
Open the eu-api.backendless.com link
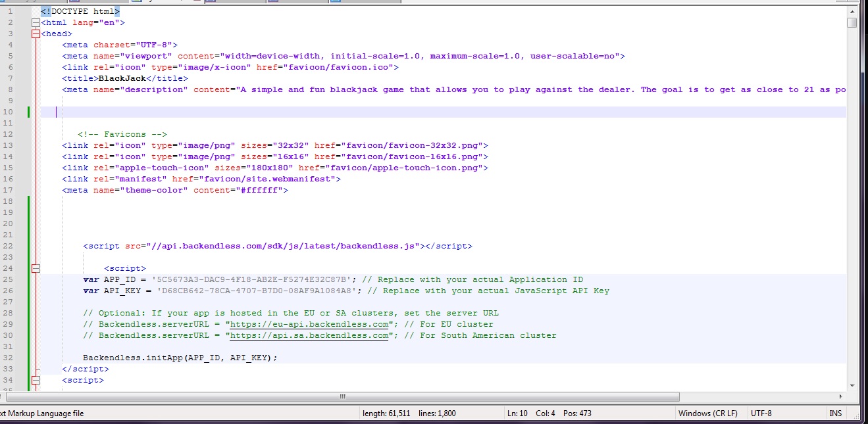(309, 324)
